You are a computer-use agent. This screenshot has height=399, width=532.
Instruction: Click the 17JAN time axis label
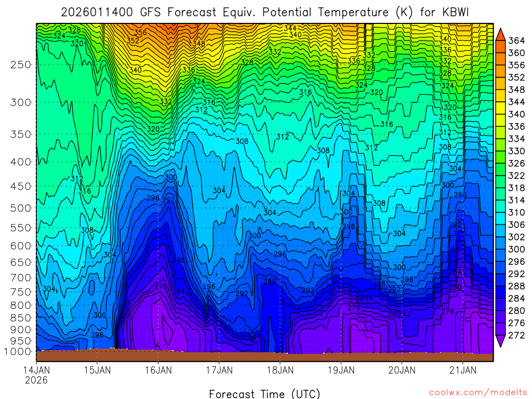coord(219,370)
